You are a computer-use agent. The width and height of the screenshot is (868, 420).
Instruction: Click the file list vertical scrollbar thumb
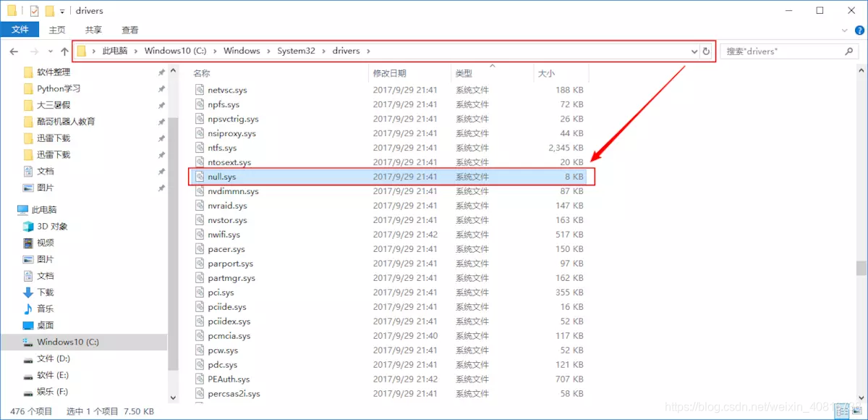coord(861,268)
